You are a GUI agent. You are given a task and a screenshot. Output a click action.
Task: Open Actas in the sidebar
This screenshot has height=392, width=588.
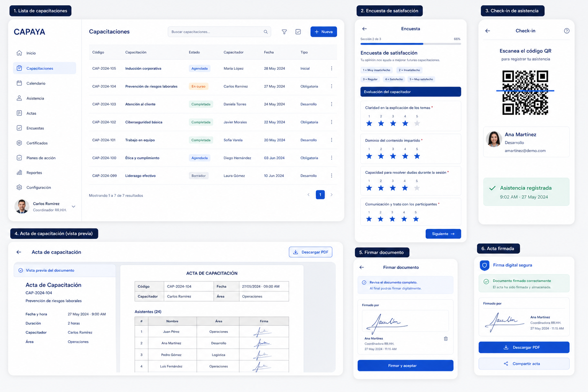pyautogui.click(x=44, y=113)
